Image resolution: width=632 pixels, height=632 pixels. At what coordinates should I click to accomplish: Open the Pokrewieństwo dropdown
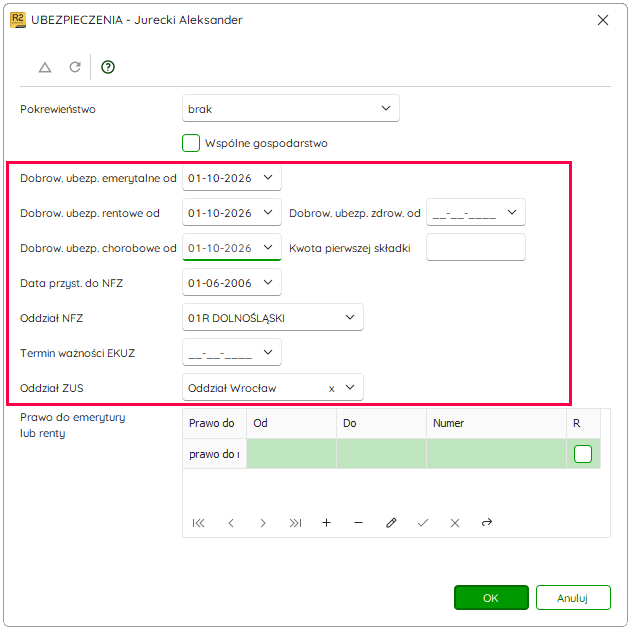(x=386, y=108)
